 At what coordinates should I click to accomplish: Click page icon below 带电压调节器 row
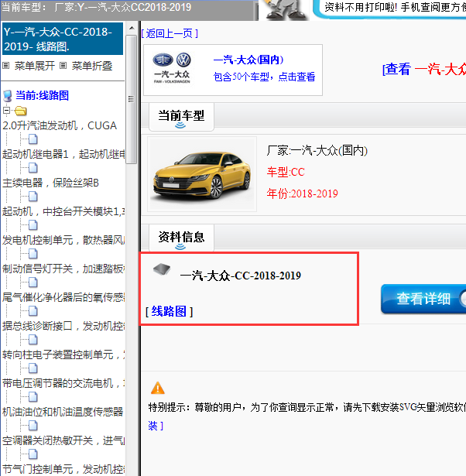pos(33,397)
